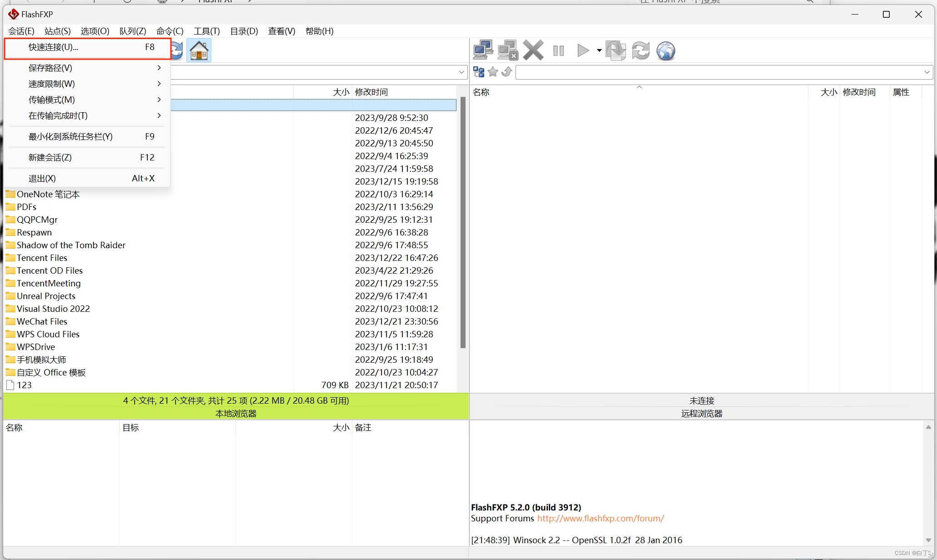Click the log panel scroll-down arrow
Viewport: 937px width, 560px height.
point(928,540)
